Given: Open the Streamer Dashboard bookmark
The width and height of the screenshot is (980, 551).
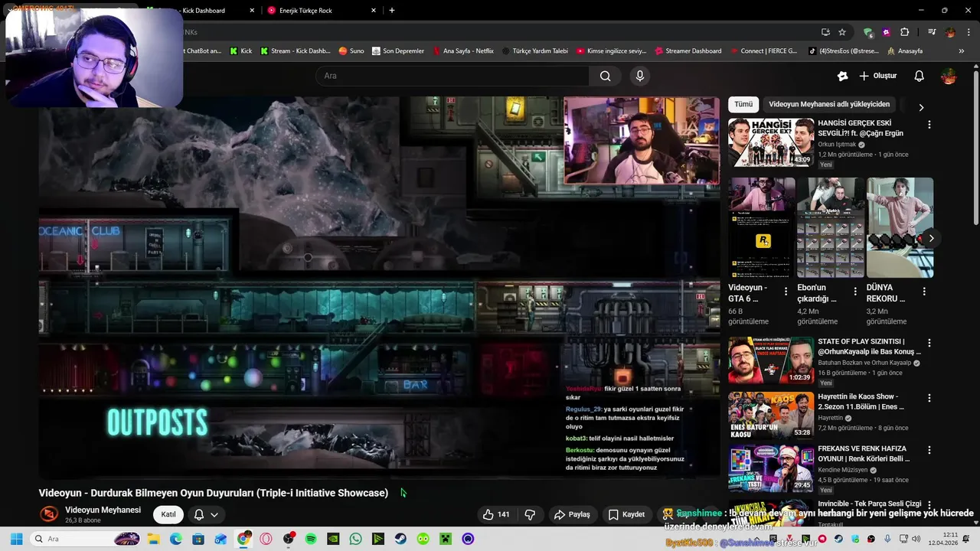Looking at the screenshot, I should tap(688, 51).
